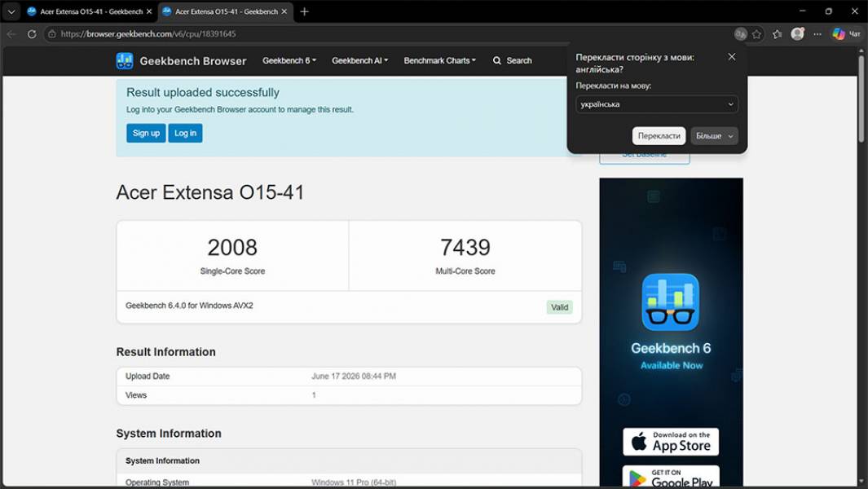Open target language dropdown українська
Viewport: 868px width, 489px height.
click(x=657, y=104)
